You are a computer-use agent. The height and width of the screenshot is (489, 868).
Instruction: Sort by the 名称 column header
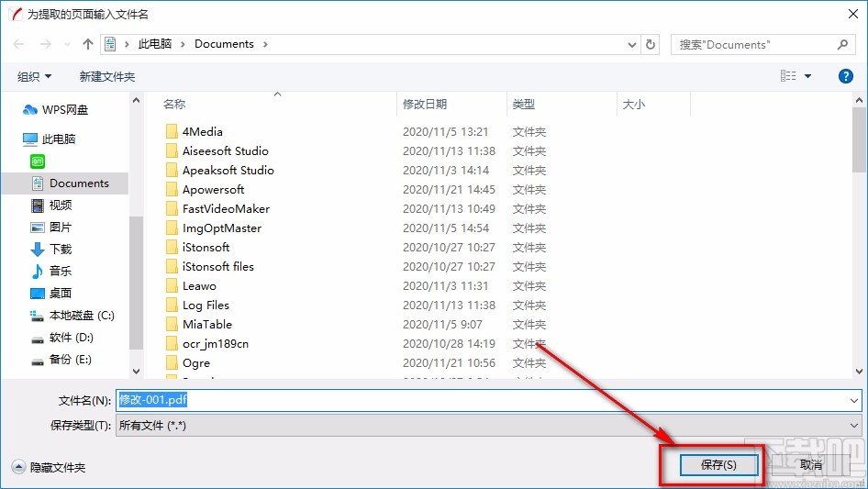[174, 104]
